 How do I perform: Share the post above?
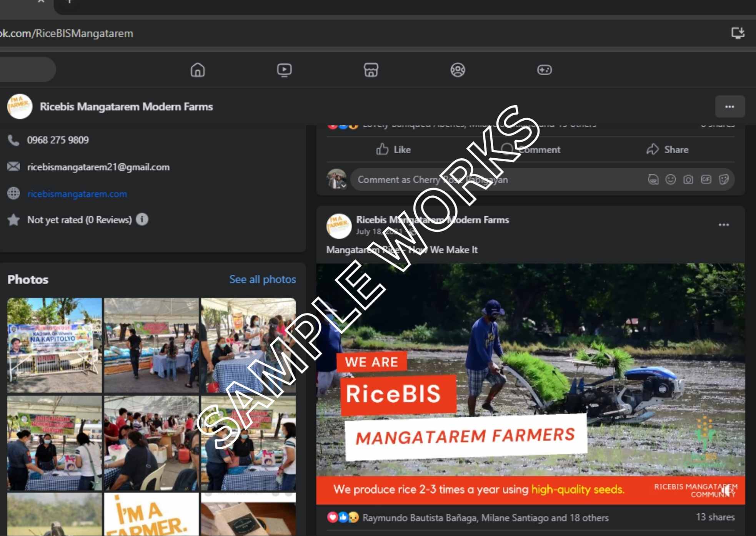tap(667, 149)
